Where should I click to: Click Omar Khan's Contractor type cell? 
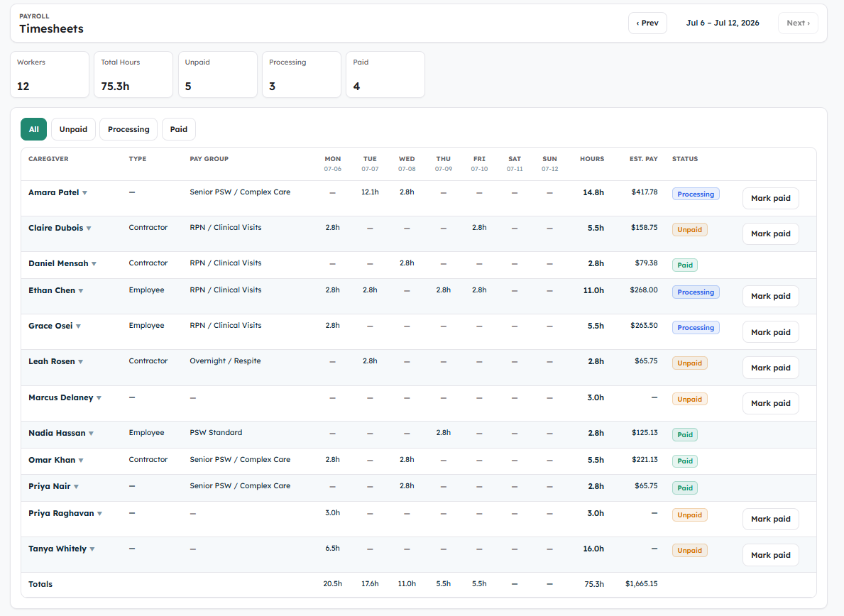[148, 459]
